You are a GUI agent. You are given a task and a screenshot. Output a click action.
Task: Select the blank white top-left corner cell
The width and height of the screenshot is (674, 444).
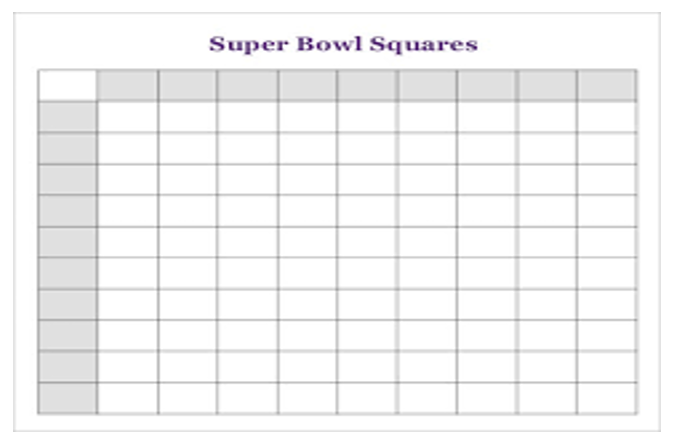click(x=68, y=86)
